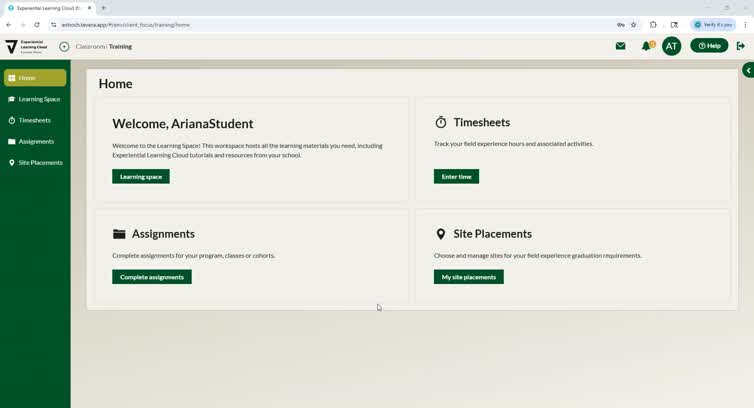Click the Timesheets card heading
Viewport: 754px width, 408px height.
[x=482, y=122]
